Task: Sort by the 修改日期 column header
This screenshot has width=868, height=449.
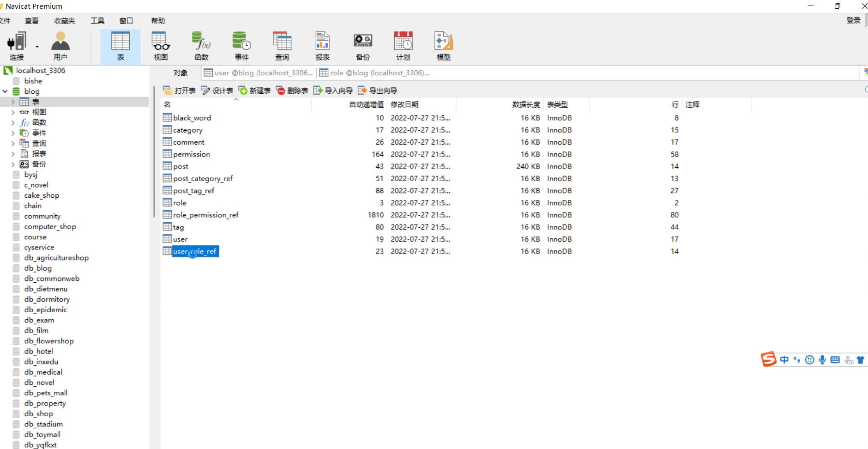Action: (x=422, y=105)
